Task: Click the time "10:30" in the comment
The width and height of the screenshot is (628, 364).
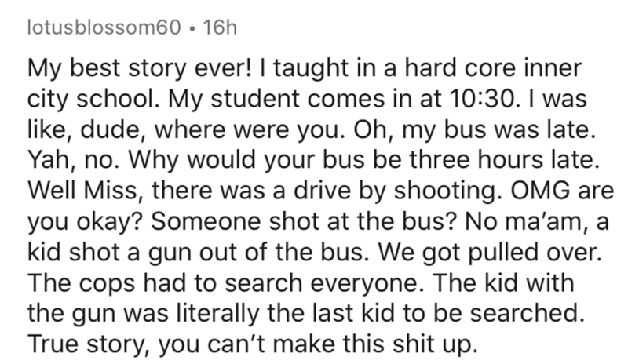Action: coord(481,99)
